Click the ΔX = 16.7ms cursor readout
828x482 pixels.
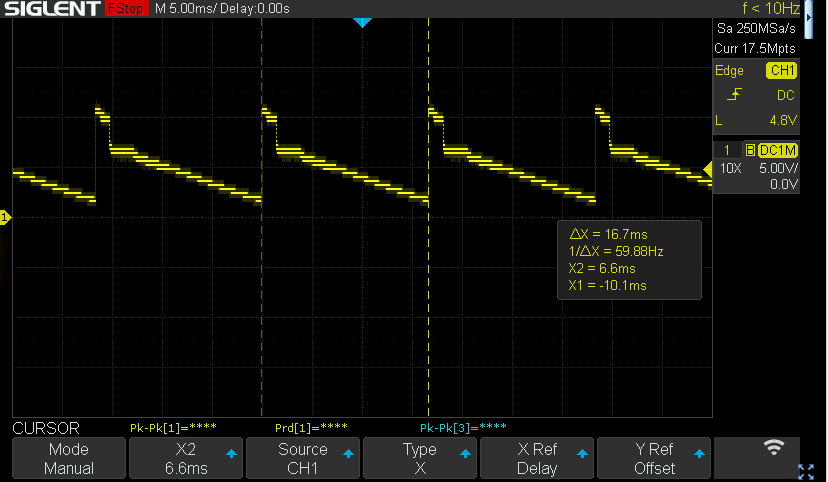tap(608, 234)
